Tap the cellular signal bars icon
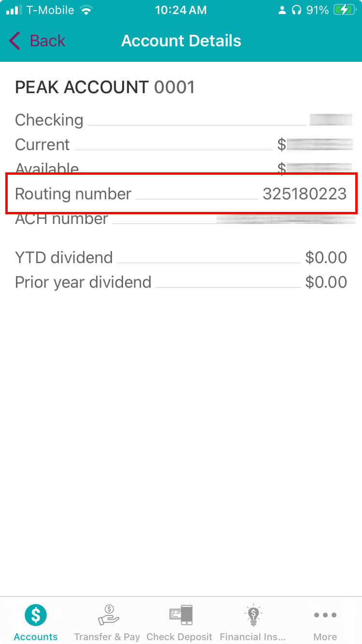The image size is (362, 644). (x=14, y=10)
